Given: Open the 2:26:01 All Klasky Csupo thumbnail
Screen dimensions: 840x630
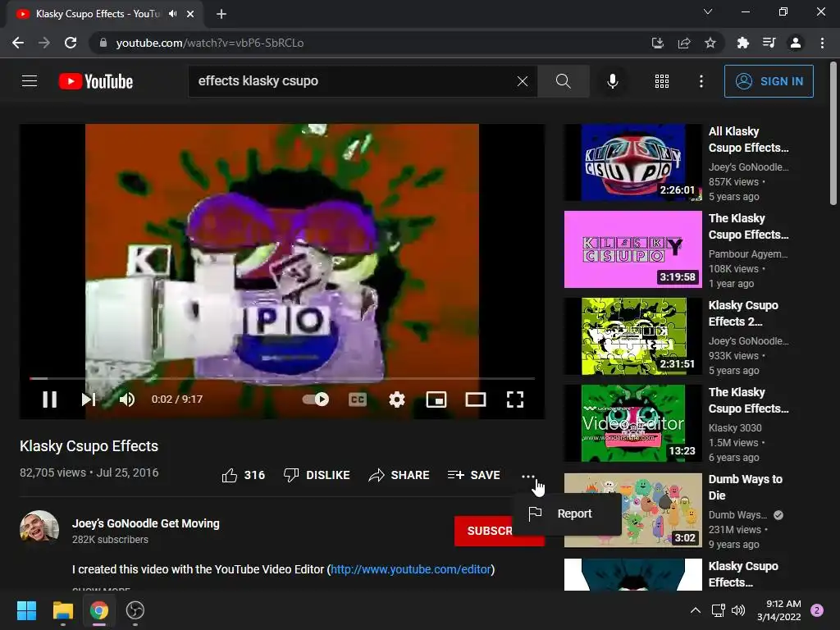Looking at the screenshot, I should pos(633,162).
